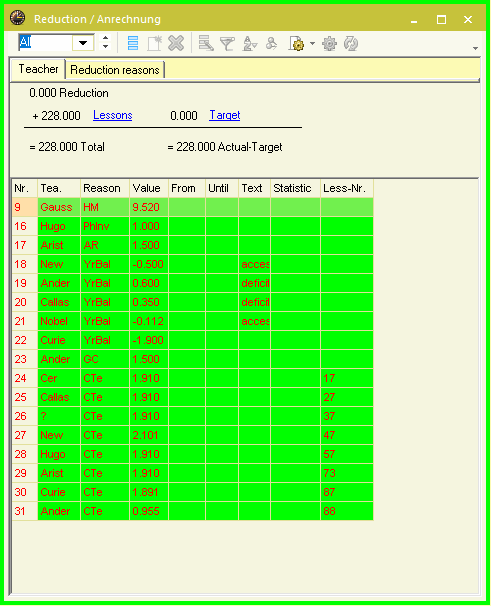Click the blue list view icon

click(133, 43)
